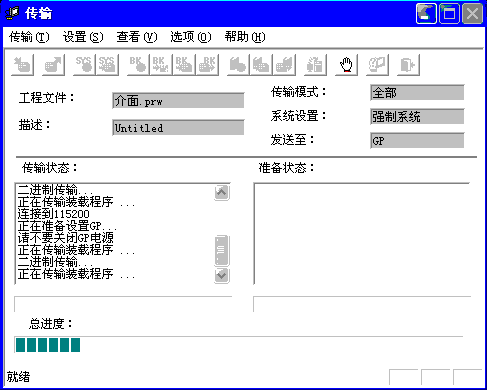Open the 查看(V) menu
The image size is (487, 390).
(x=137, y=37)
